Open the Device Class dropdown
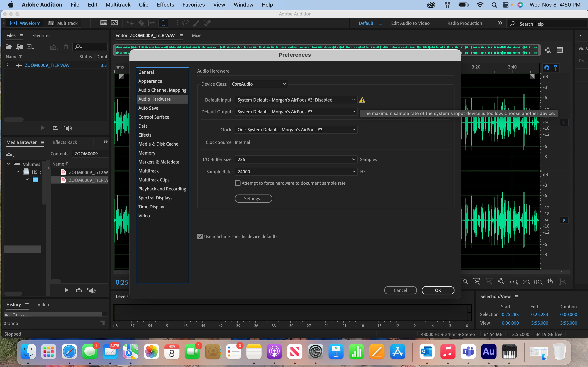Image resolution: width=588 pixels, height=367 pixels. tap(258, 84)
